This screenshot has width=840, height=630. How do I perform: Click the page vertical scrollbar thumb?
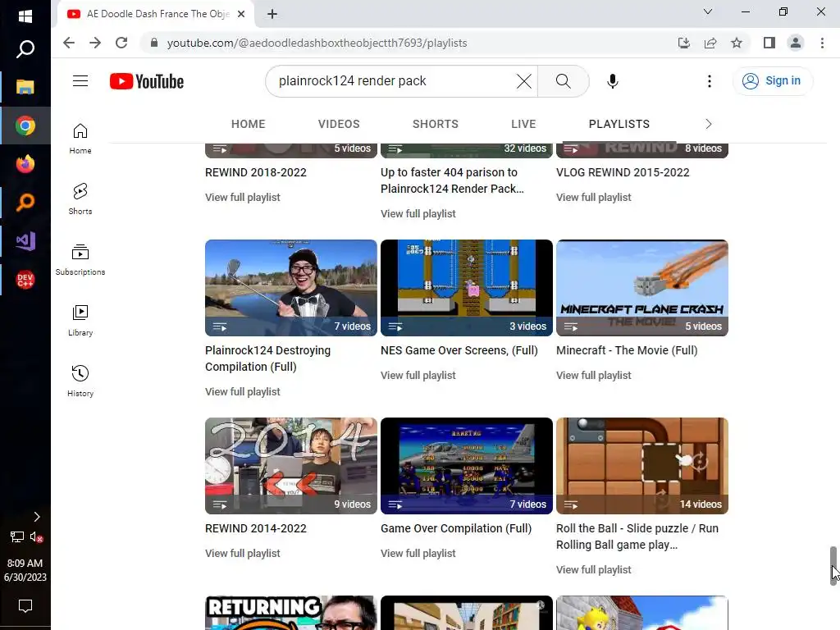pyautogui.click(x=833, y=566)
